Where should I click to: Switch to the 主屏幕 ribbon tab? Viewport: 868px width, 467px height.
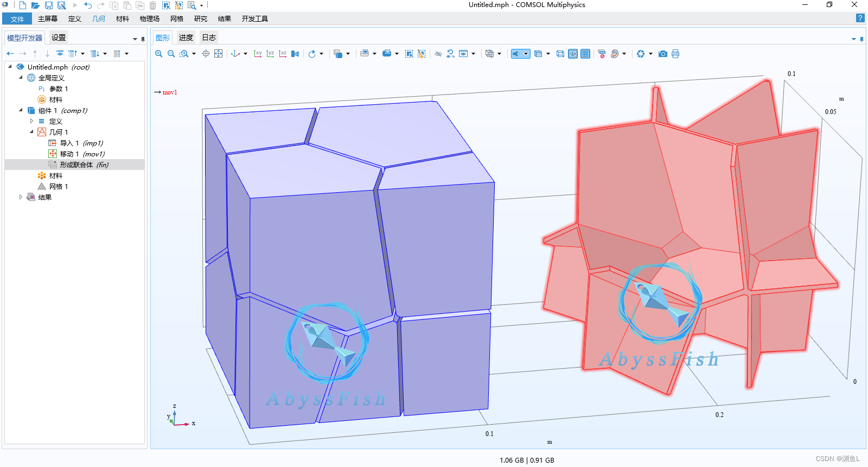48,19
